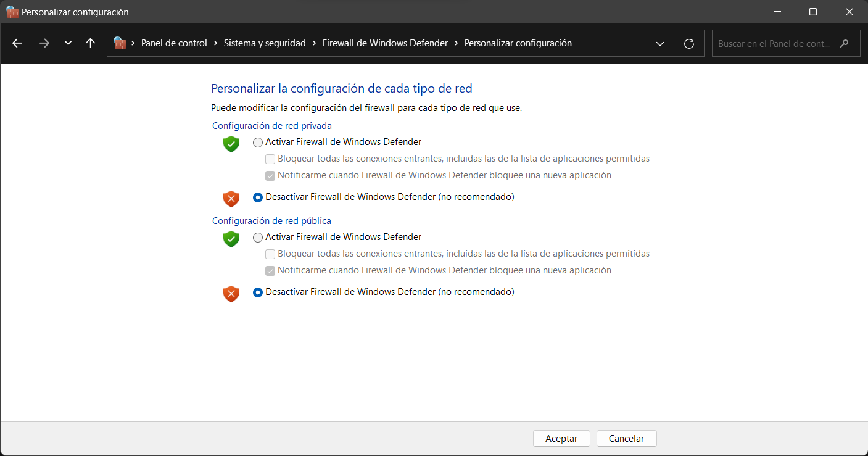868x456 pixels.
Task: Open previous locations dropdown in address bar
Action: [x=660, y=44]
